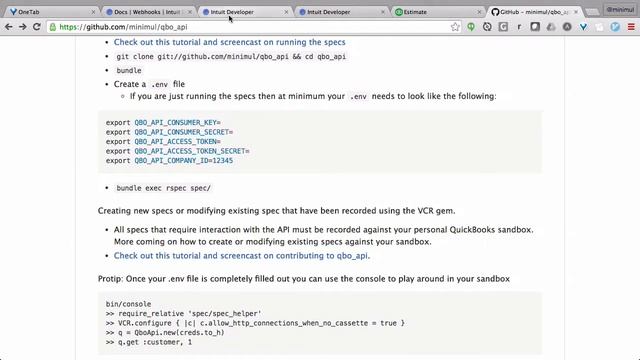
Task: Close the Estimate tab
Action: point(479,12)
